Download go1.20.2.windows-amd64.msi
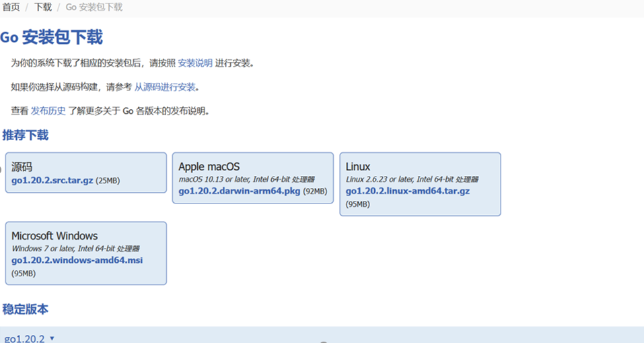The width and height of the screenshot is (644, 343). click(x=77, y=260)
